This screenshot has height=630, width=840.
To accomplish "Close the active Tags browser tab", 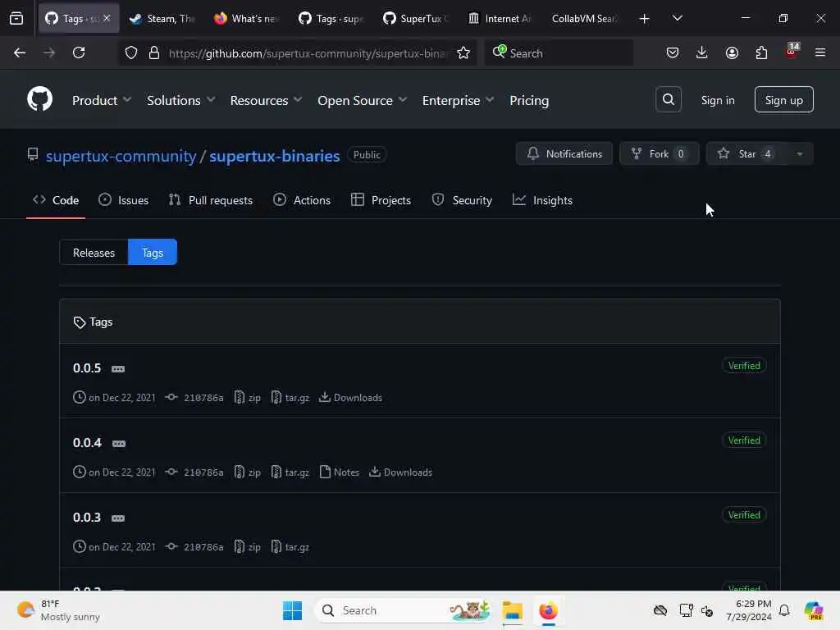I will (107, 18).
